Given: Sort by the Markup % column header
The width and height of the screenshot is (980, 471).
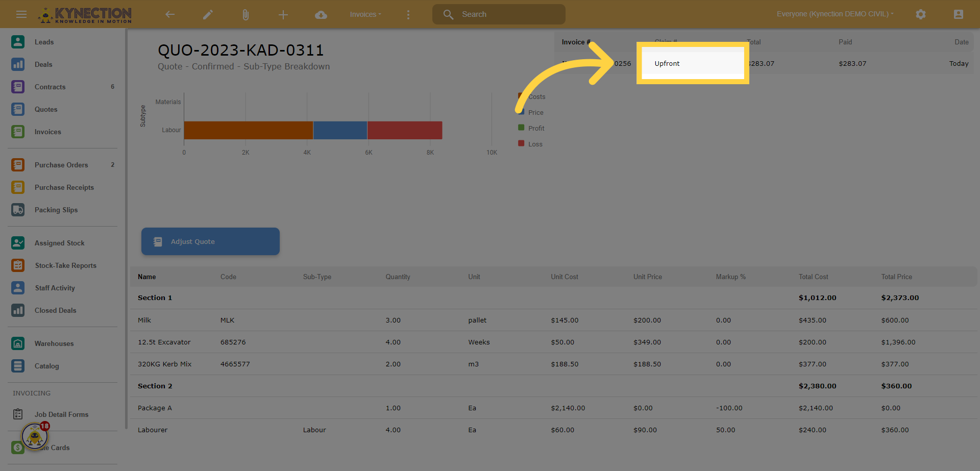Looking at the screenshot, I should (x=730, y=277).
